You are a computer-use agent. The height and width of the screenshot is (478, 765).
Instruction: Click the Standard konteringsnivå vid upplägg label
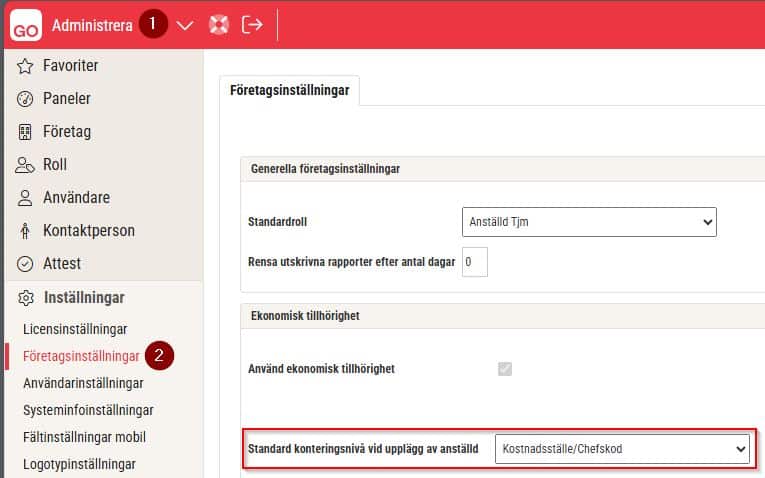pos(363,449)
